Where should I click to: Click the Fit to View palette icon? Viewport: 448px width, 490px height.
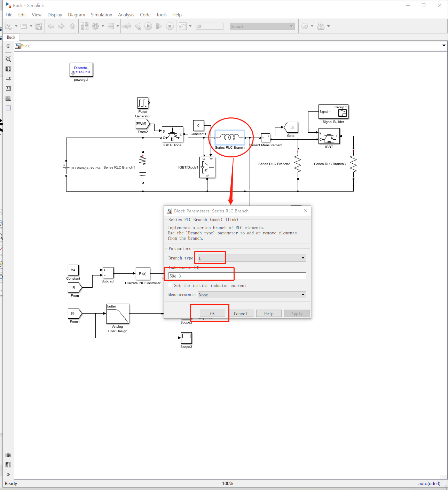pos(8,69)
